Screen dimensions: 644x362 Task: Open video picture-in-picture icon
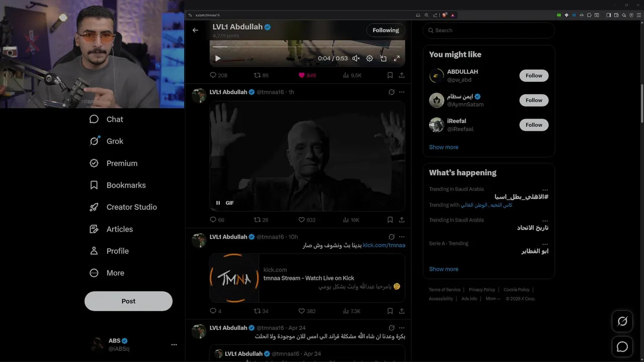click(383, 58)
